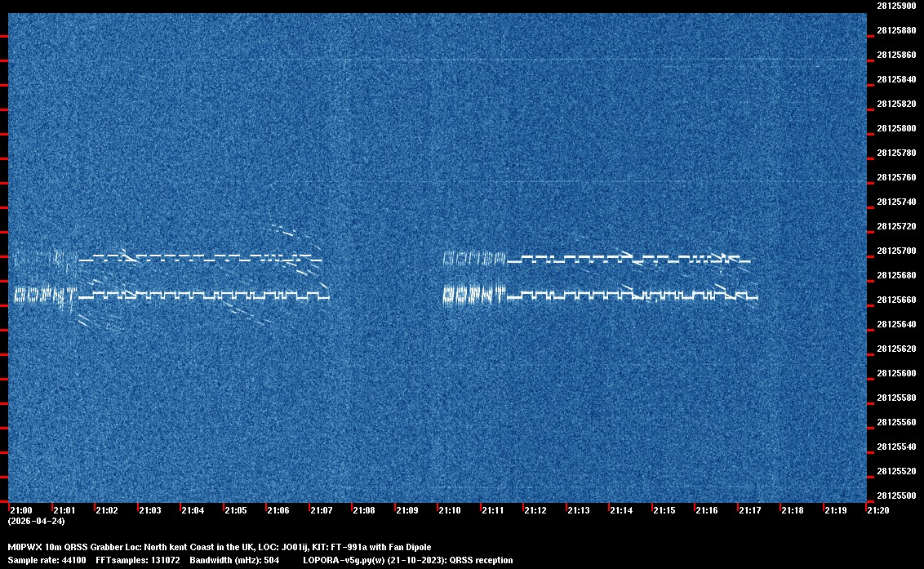
Task: Click the 28125660 frequency scale label
Action: (x=895, y=300)
